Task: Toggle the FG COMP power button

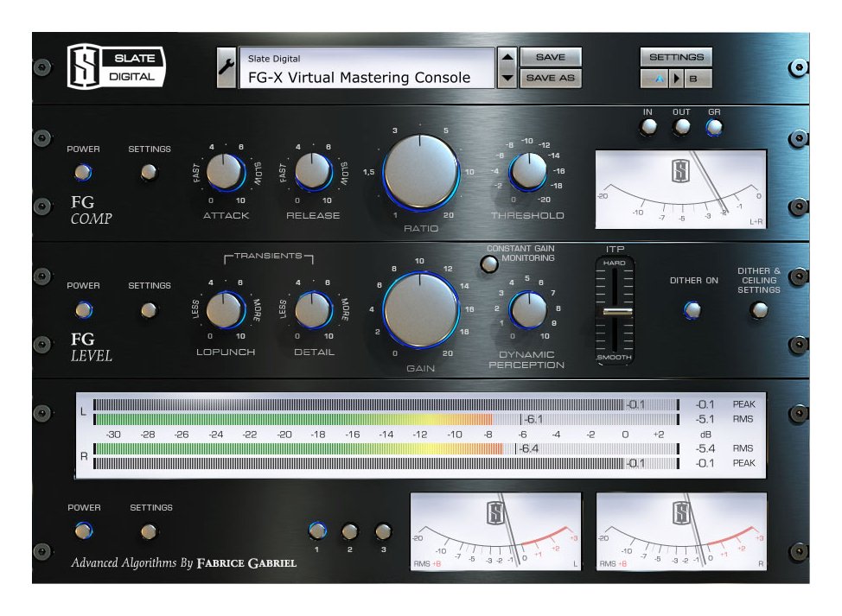Action: click(83, 173)
